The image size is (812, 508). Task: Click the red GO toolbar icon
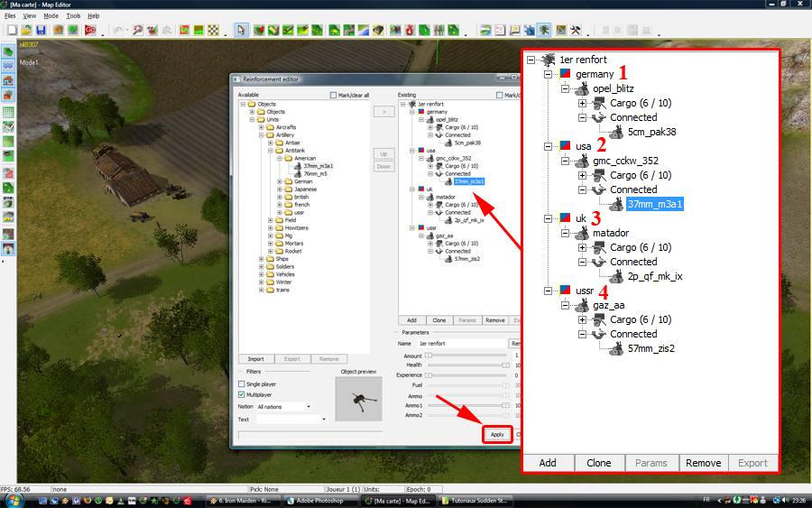coord(90,30)
